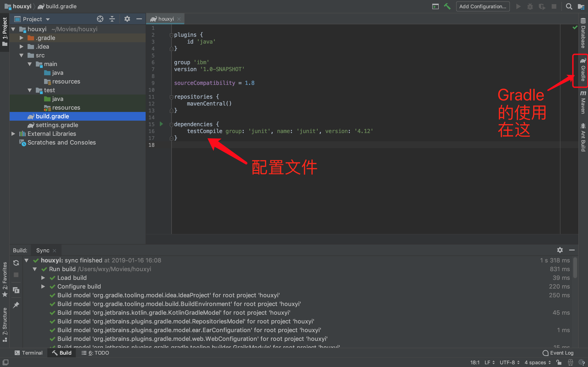Screen dimensions: 588x367
Task: Expand External Libraries node
Action: coord(13,134)
